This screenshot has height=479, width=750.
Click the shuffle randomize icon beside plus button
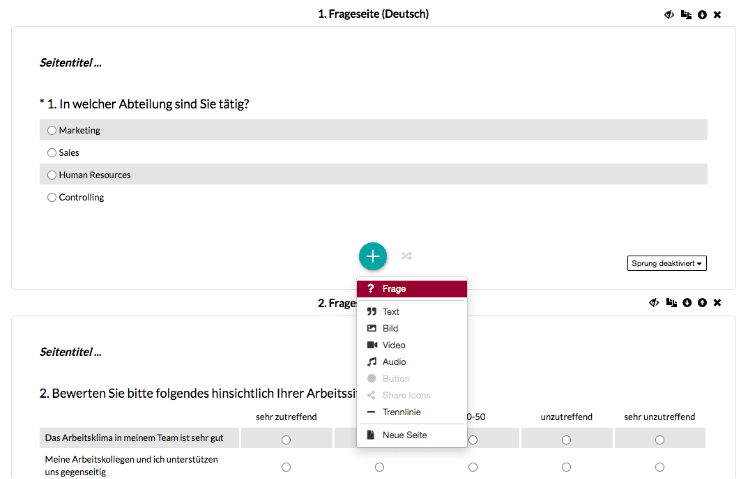click(x=406, y=256)
